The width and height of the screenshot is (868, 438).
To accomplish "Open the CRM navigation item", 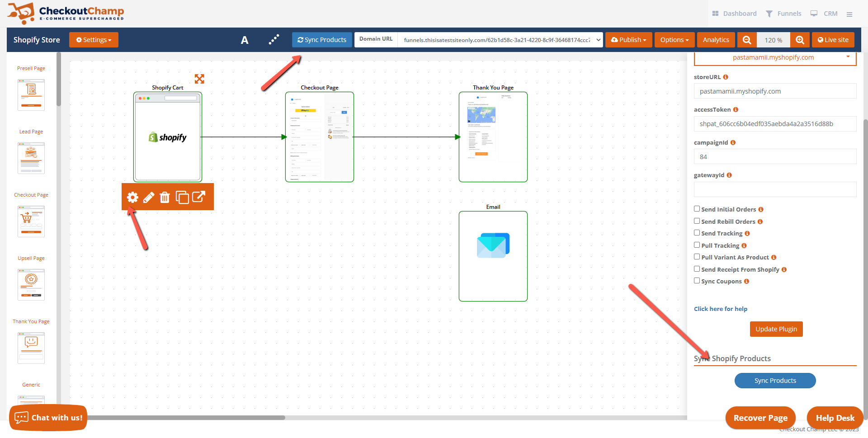I will (x=824, y=14).
